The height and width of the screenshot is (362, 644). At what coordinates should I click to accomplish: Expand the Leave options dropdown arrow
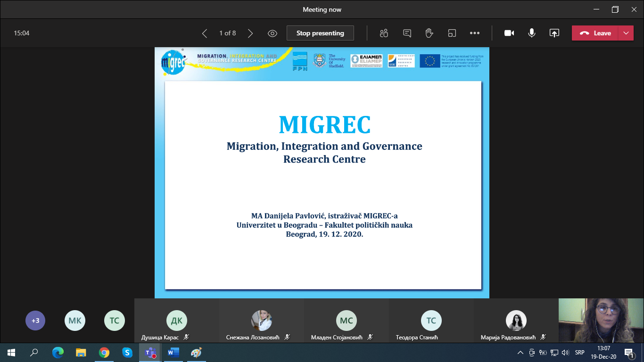tap(626, 33)
